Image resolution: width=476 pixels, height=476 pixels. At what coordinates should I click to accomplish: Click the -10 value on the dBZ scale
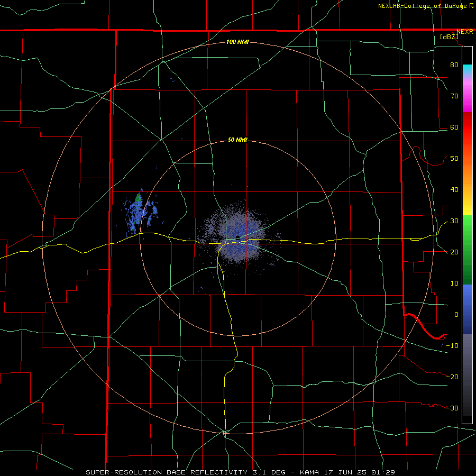[x=452, y=346]
